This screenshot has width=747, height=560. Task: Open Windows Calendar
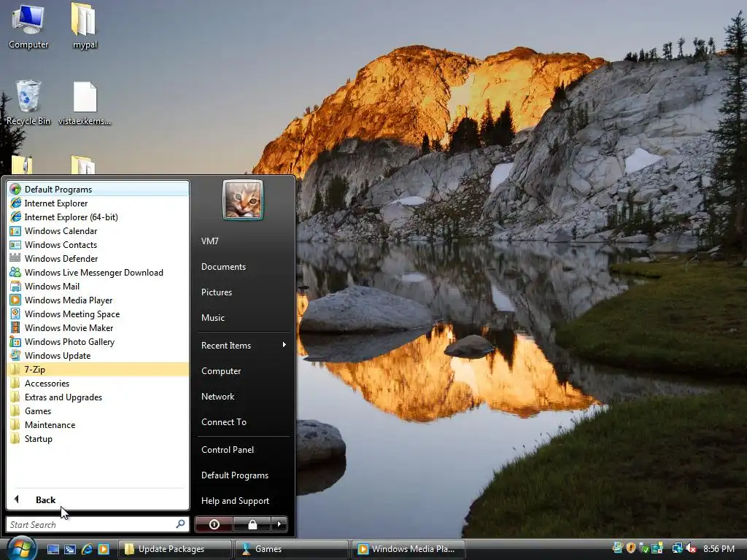(x=98, y=231)
